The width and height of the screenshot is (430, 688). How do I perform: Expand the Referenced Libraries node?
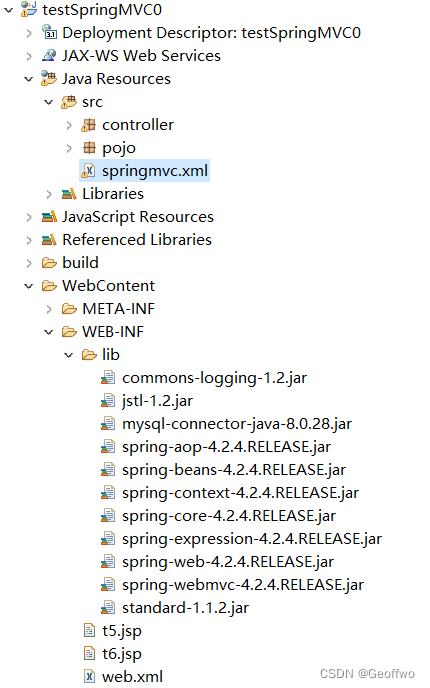29,240
